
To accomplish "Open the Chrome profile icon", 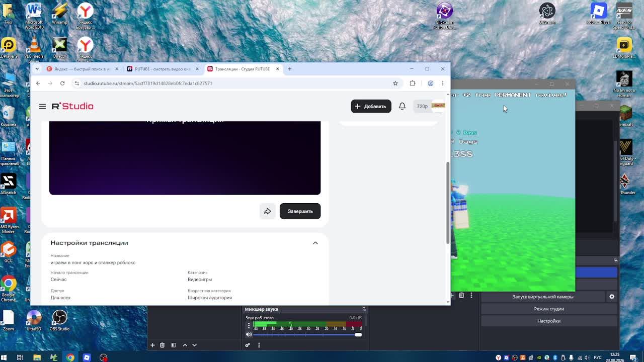I will [431, 83].
